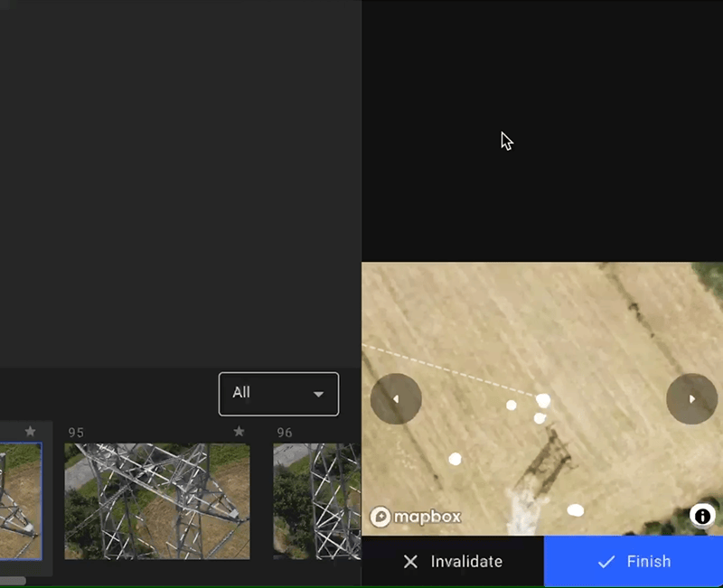Navigate to next photo with right arrow
Image resolution: width=723 pixels, height=588 pixels.
691,398
